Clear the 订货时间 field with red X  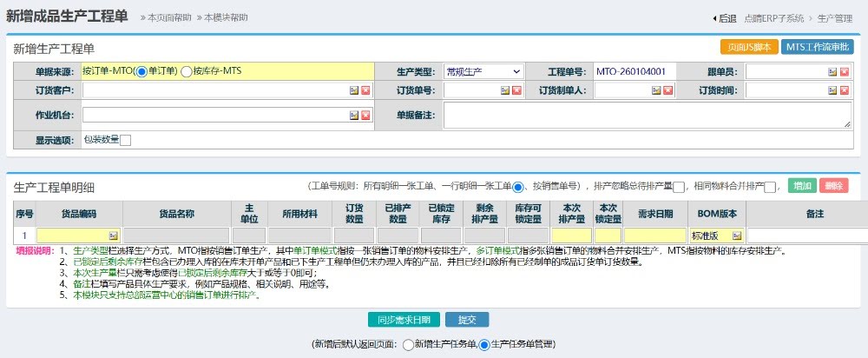[844, 90]
